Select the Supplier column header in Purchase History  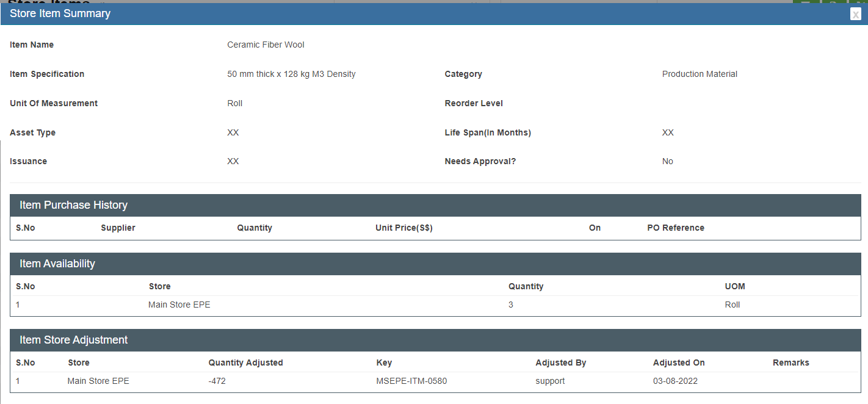118,228
